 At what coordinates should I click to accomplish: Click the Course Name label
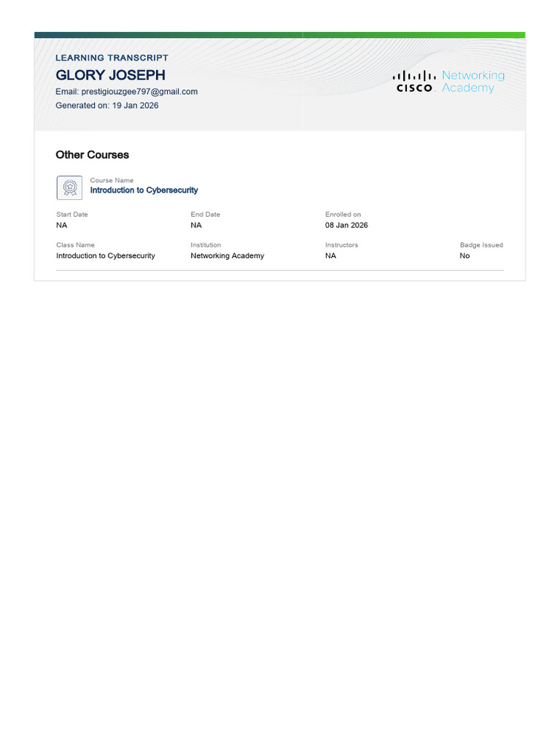112,180
